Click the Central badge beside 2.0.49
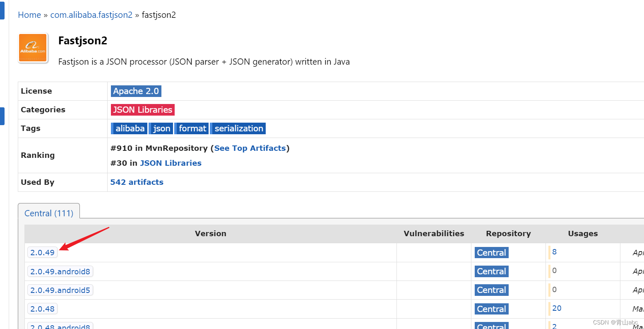The image size is (644, 329). 491,252
